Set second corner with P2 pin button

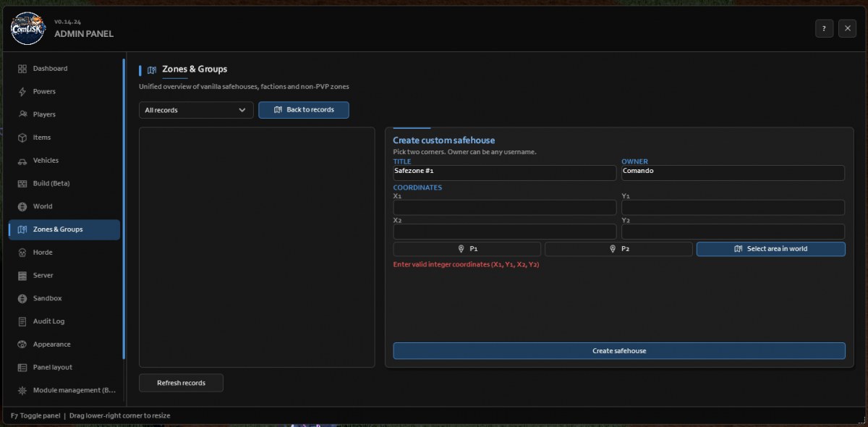pyautogui.click(x=618, y=249)
